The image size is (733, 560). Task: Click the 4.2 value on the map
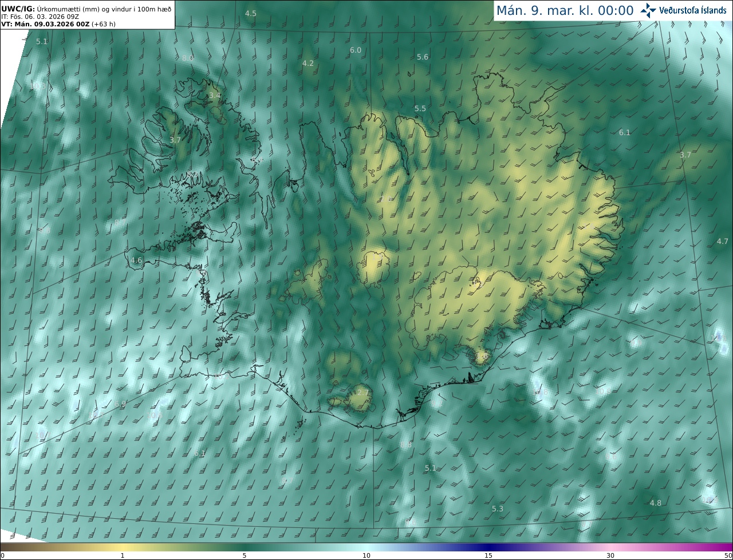click(x=308, y=63)
